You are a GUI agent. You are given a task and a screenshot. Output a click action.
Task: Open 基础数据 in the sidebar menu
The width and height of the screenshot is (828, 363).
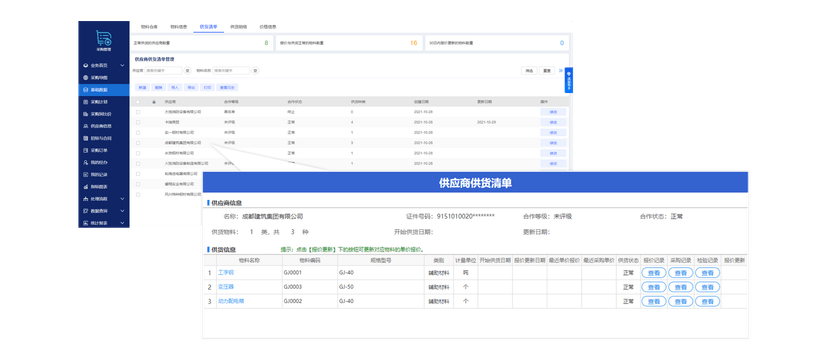[104, 90]
